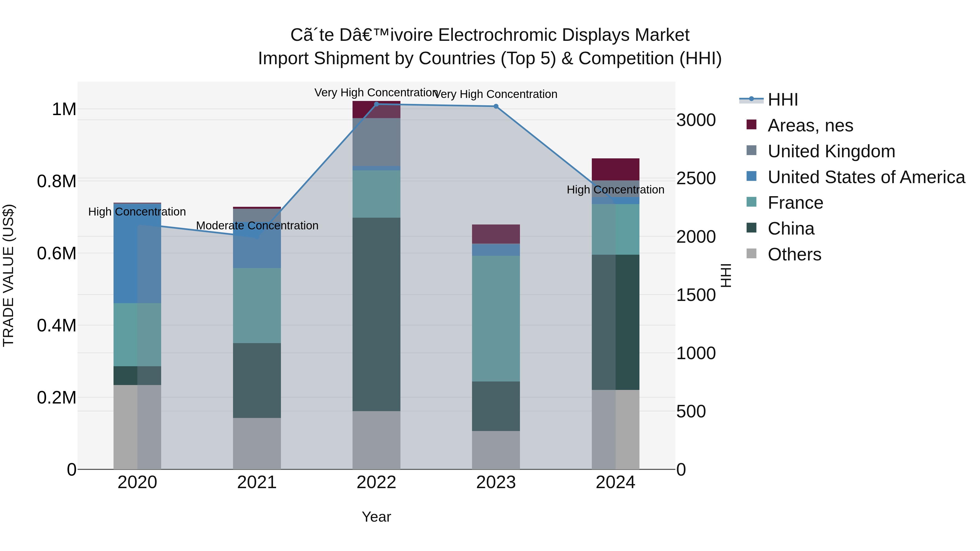Toggle China legend entry
This screenshot has width=980, height=551.
pos(780,229)
